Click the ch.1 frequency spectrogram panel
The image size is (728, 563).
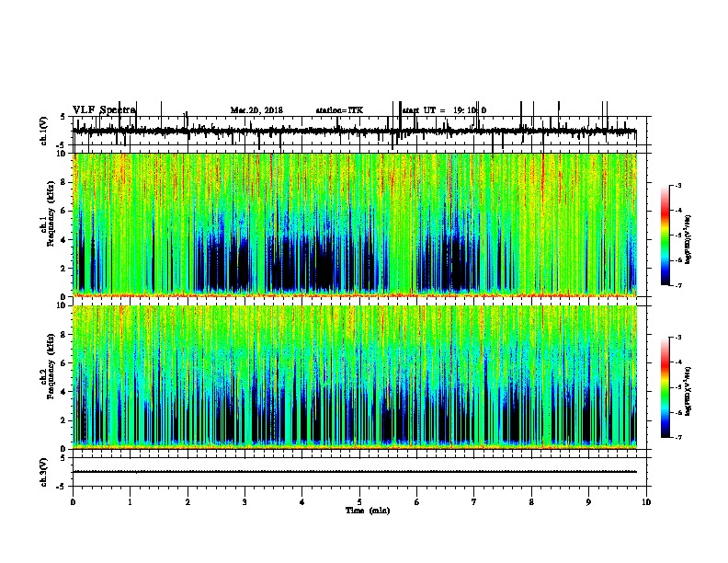[x=355, y=224]
